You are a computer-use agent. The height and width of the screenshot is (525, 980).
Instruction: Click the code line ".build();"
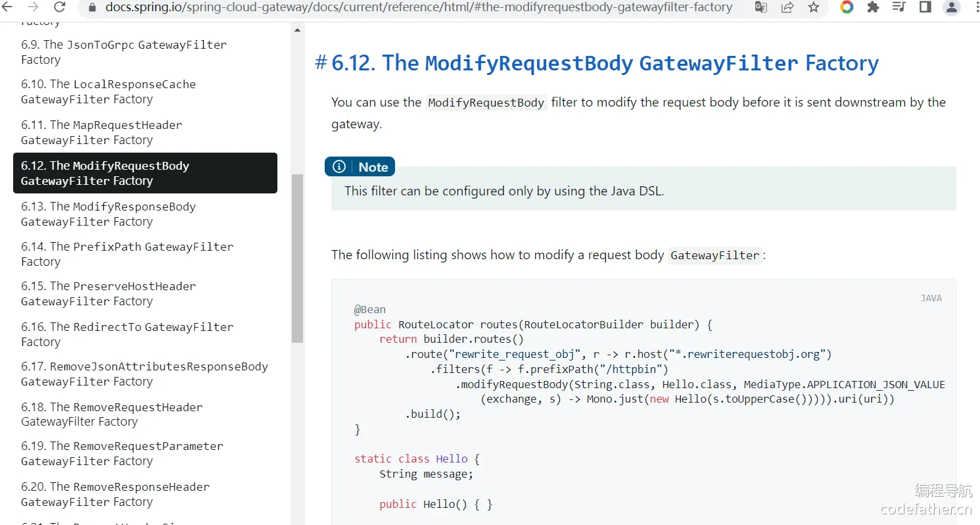click(x=432, y=414)
